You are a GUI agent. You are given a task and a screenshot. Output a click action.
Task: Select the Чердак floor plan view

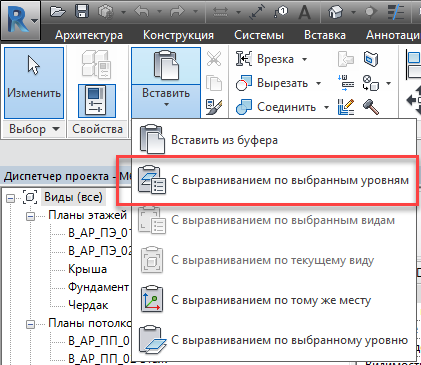88,305
